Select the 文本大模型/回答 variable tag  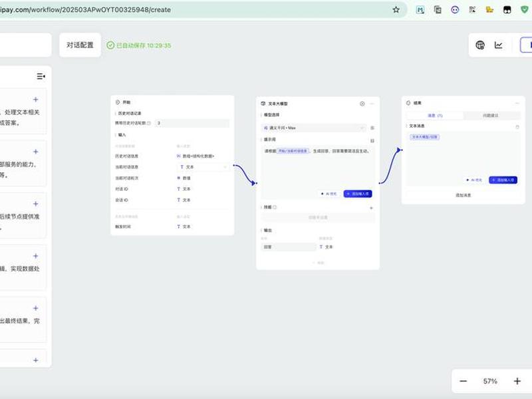pos(425,137)
